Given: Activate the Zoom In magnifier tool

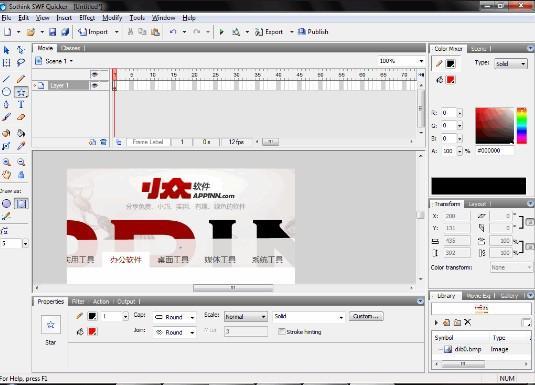Looking at the screenshot, I should (x=6, y=162).
